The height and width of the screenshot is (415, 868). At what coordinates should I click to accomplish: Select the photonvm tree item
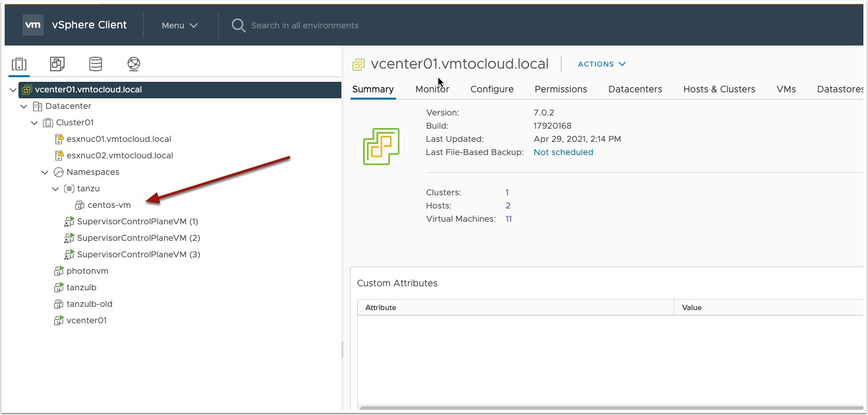(88, 271)
